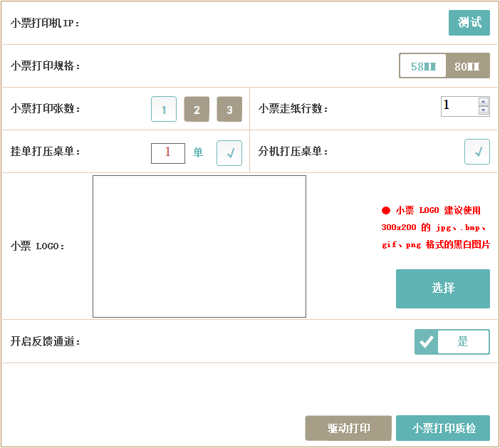Toggle the 挂单打压桌单 checkmark box
500x448 pixels.
[229, 153]
